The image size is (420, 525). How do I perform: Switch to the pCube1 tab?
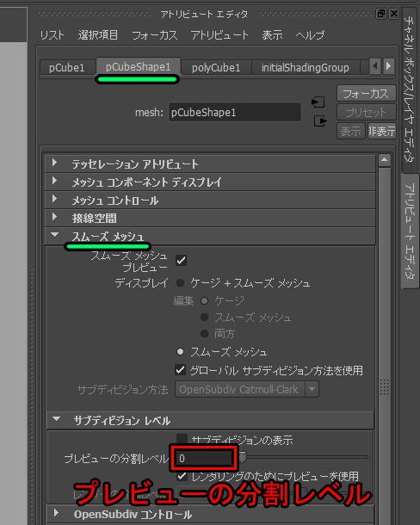(66, 67)
